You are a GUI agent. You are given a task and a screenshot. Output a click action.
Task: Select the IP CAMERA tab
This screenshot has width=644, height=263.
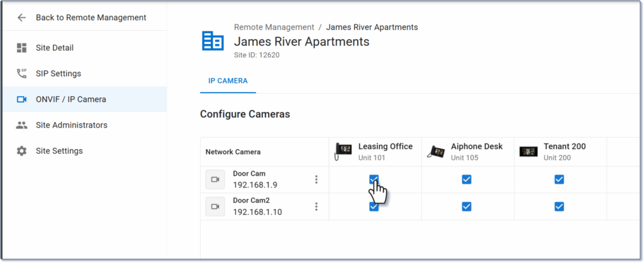pyautogui.click(x=228, y=81)
